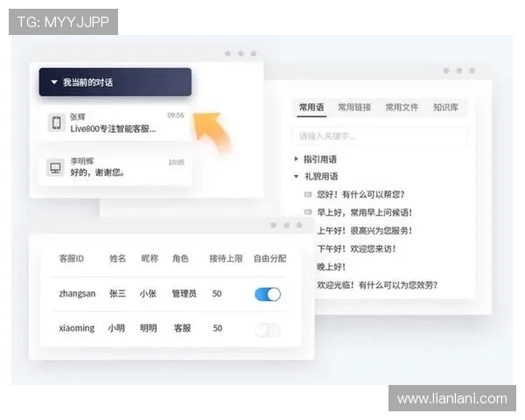Viewport: 525px width, 420px height.
Task: Switch to the 常用链接 tab
Action: click(354, 107)
